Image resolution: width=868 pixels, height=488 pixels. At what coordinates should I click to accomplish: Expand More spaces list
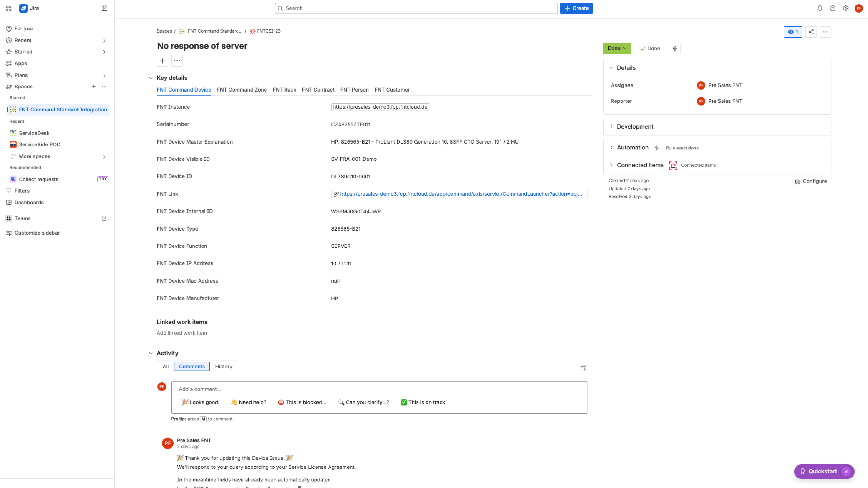[104, 157]
